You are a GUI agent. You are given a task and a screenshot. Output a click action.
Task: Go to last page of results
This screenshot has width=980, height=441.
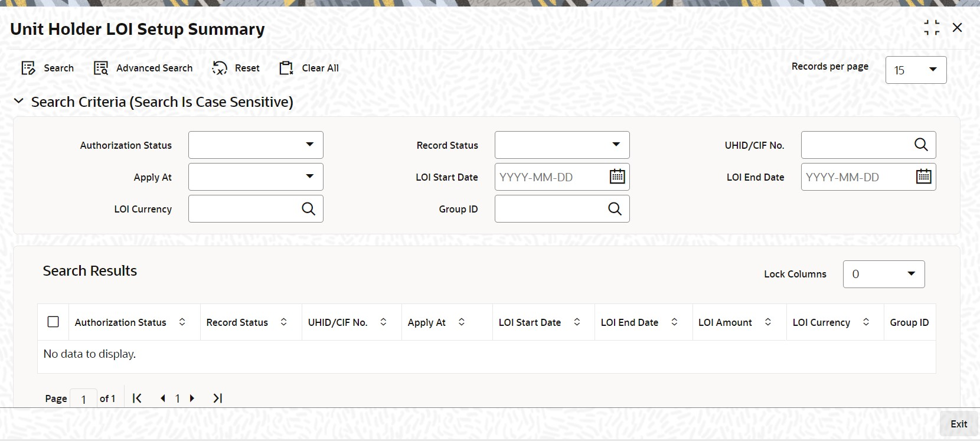[218, 398]
